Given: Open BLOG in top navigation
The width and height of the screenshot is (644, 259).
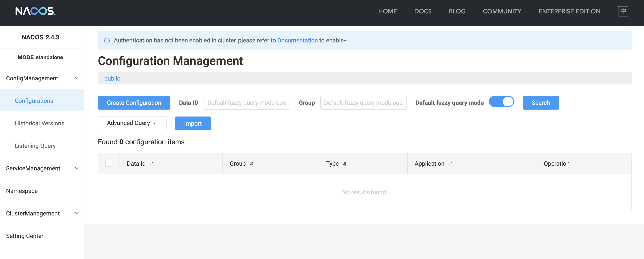Looking at the screenshot, I should 457,11.
